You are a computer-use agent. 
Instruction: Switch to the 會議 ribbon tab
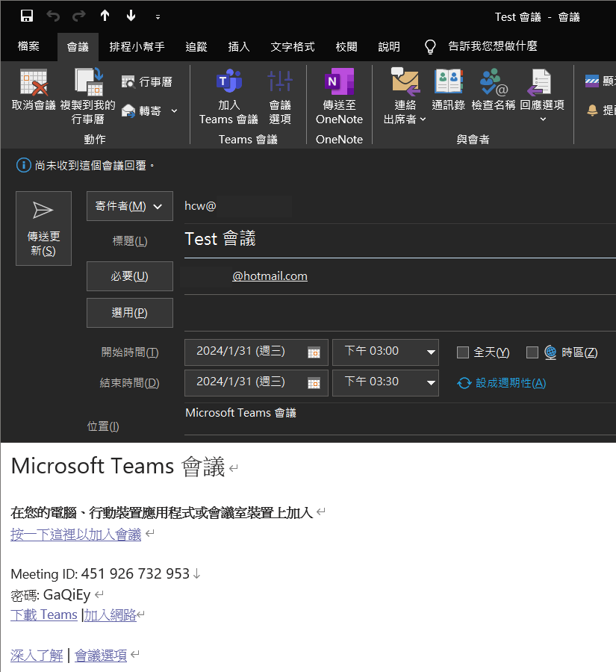78,47
